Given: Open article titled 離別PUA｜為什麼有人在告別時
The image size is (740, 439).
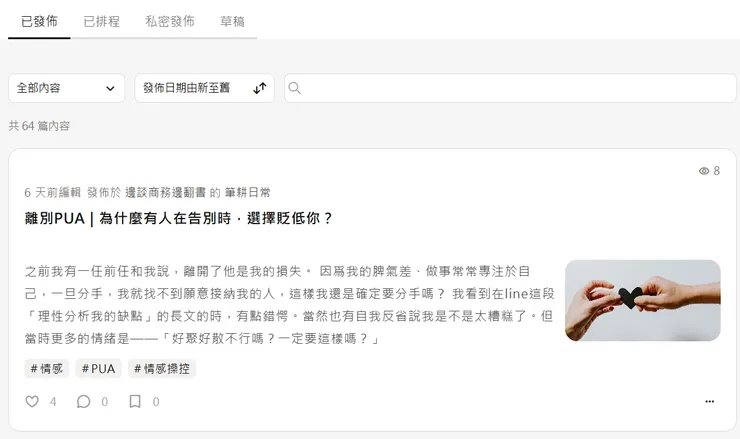Looking at the screenshot, I should point(179,218).
